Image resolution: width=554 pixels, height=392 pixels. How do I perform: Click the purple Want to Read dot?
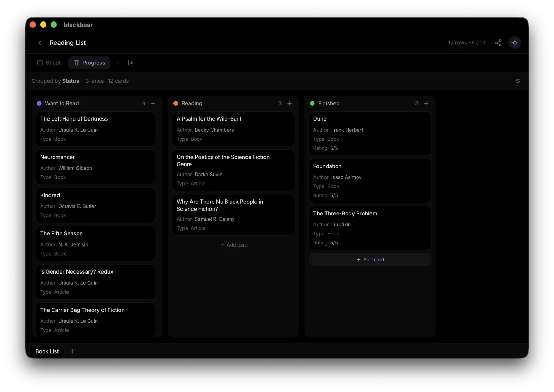click(x=39, y=104)
